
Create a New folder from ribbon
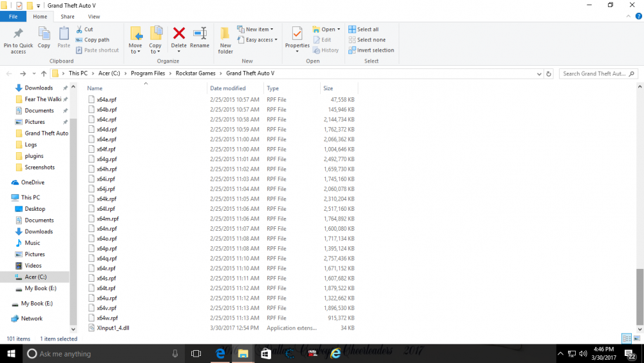(225, 40)
